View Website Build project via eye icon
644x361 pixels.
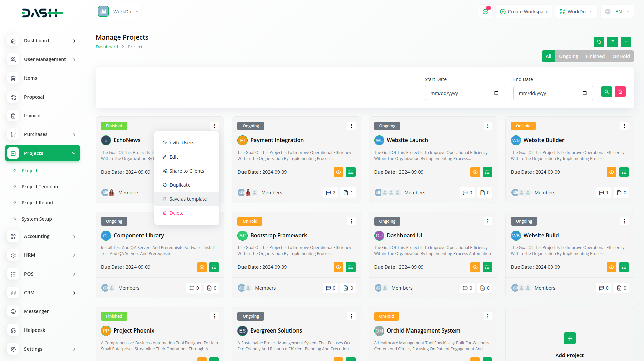point(611,267)
